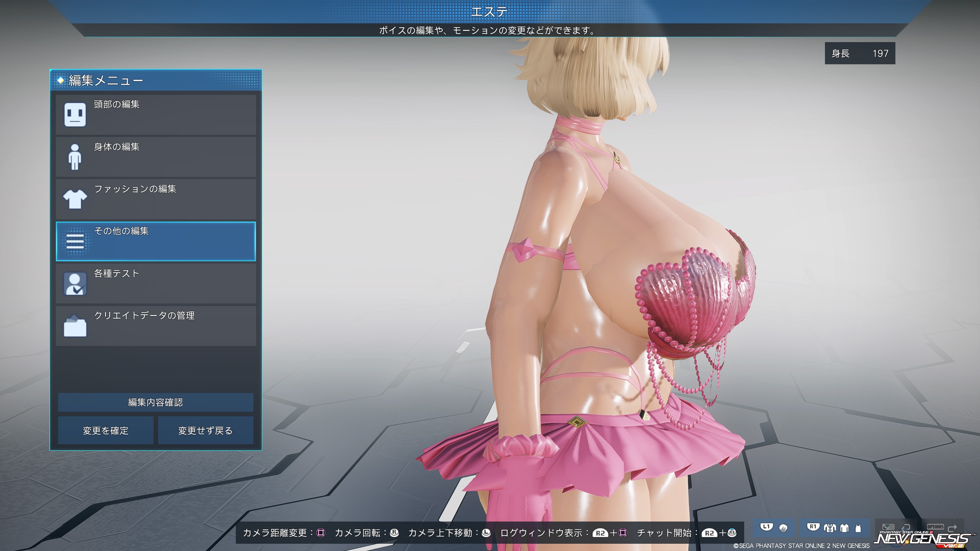Click the 編集メニュー panel title
Image resolution: width=980 pixels, height=551 pixels.
pos(106,81)
